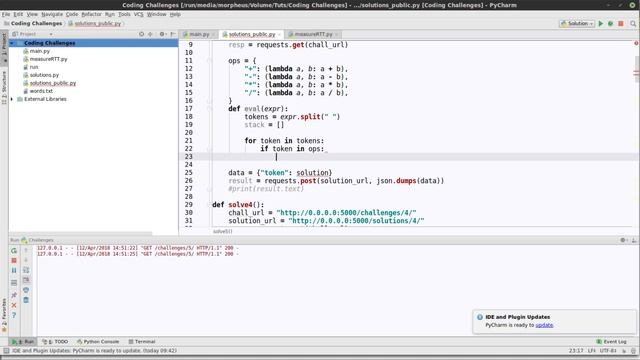
Task: Stop the process via top toolbar red square
Action: pos(621,24)
